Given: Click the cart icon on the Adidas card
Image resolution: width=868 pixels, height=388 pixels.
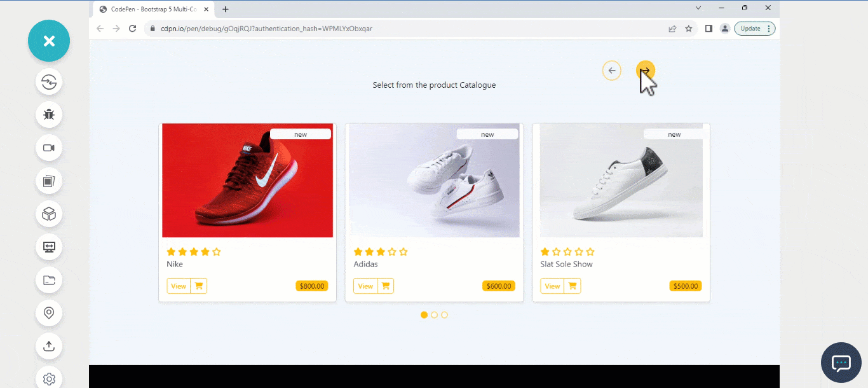Looking at the screenshot, I should [384, 286].
